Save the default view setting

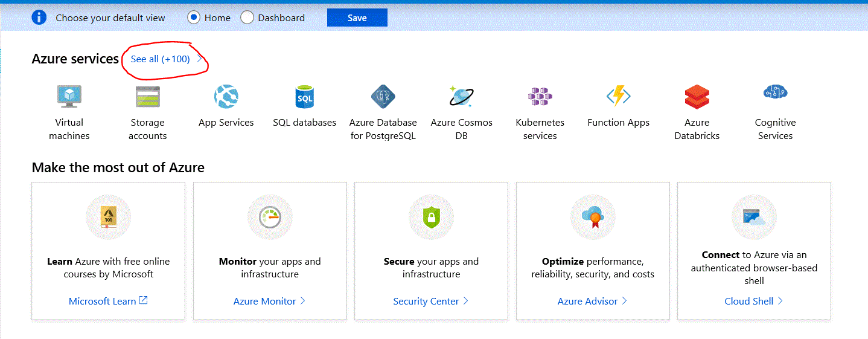pyautogui.click(x=357, y=18)
